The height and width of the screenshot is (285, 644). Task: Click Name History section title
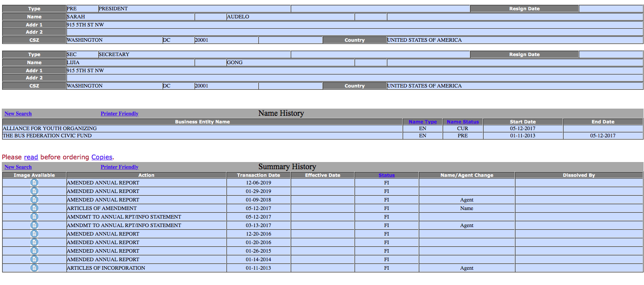click(x=281, y=113)
